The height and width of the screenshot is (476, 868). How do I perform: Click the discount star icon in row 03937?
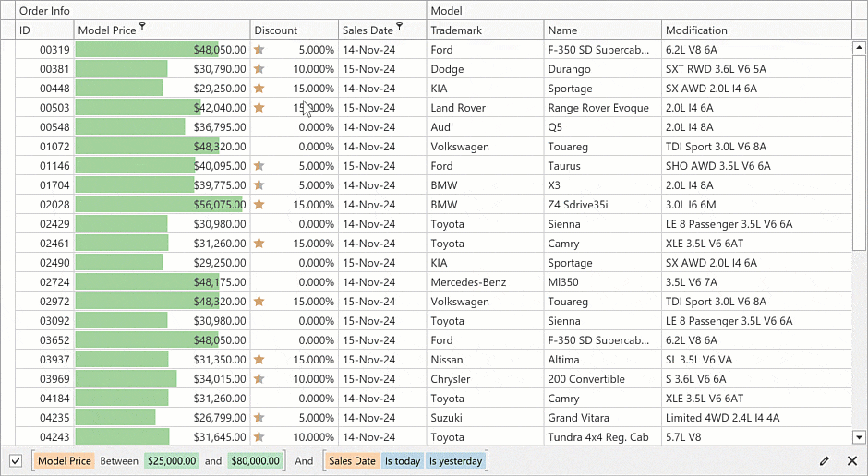pos(259,359)
